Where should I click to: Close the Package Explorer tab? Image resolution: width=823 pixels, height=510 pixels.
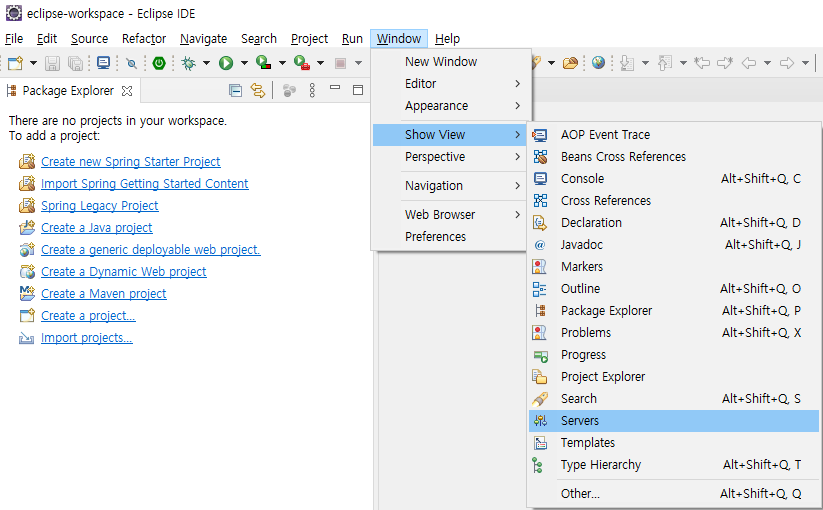coord(127,91)
